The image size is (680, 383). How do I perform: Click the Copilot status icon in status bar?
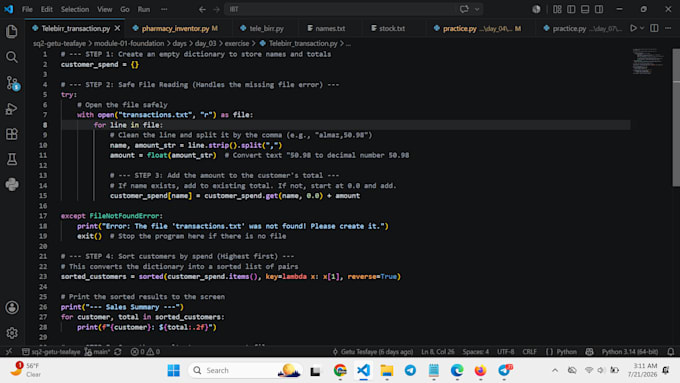589,352
